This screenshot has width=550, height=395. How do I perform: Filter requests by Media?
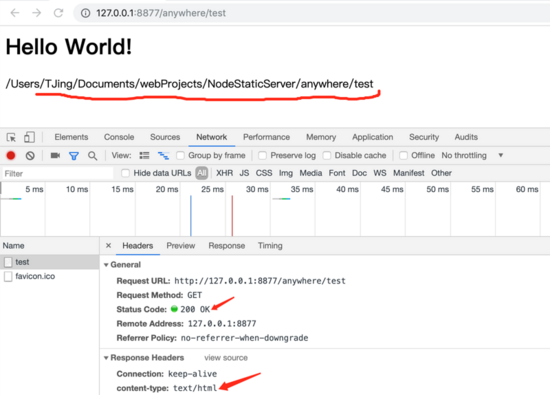click(310, 173)
